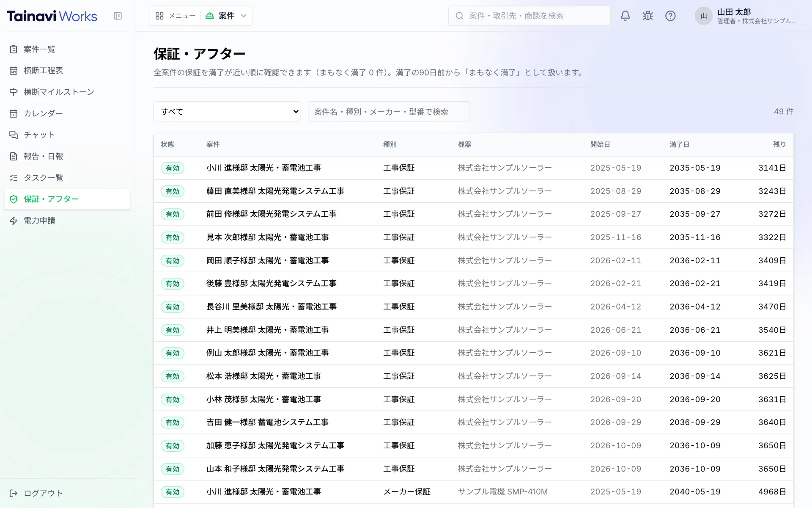Click the 山 user avatar
The width and height of the screenshot is (812, 508).
703,16
